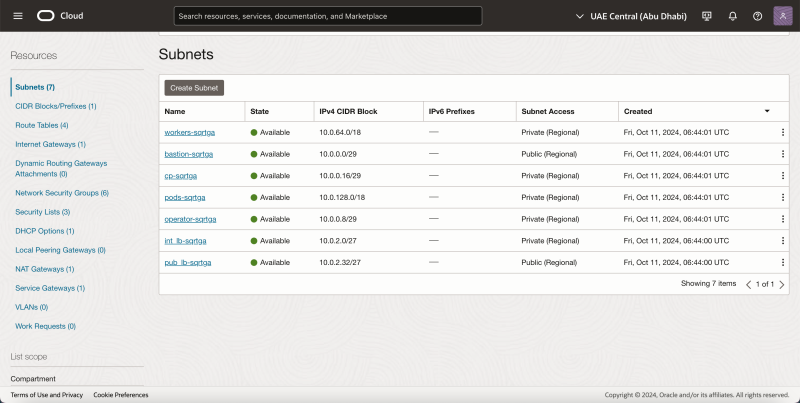Open the help question mark icon
This screenshot has width=800, height=403.
click(x=757, y=16)
